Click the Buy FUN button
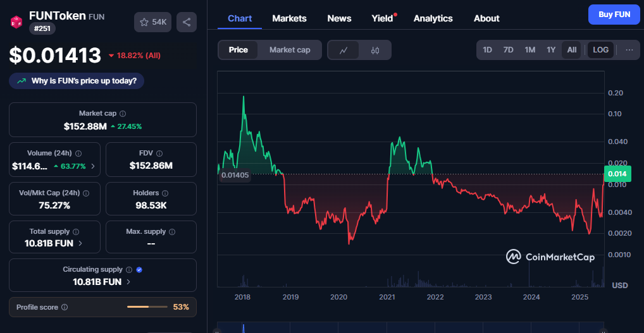644x333 pixels. coord(614,15)
